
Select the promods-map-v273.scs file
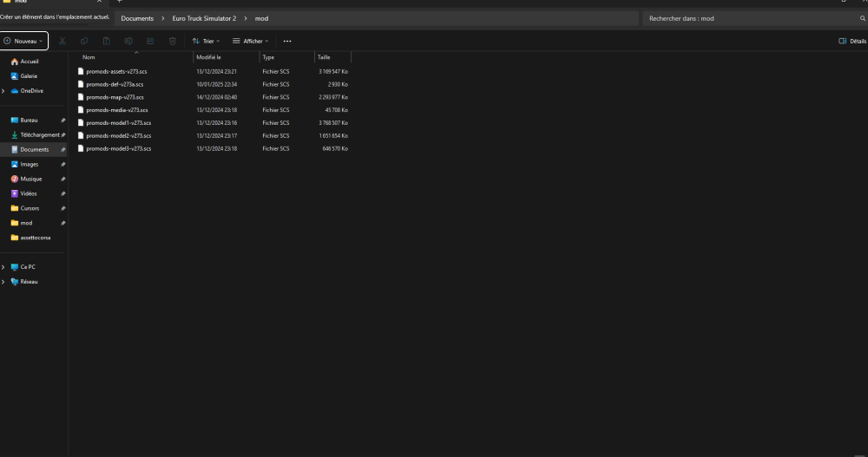pos(108,97)
